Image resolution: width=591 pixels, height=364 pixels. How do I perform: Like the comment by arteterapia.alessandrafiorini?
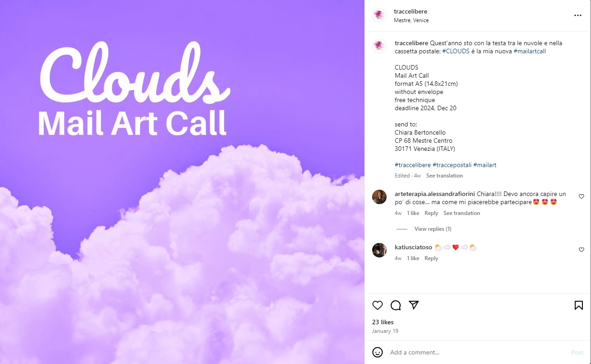(x=582, y=196)
